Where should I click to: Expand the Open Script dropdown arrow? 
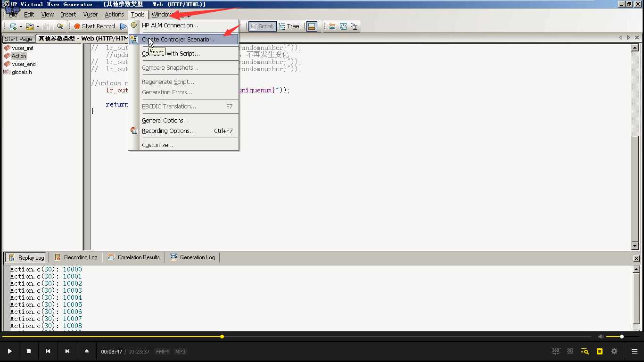click(38, 27)
